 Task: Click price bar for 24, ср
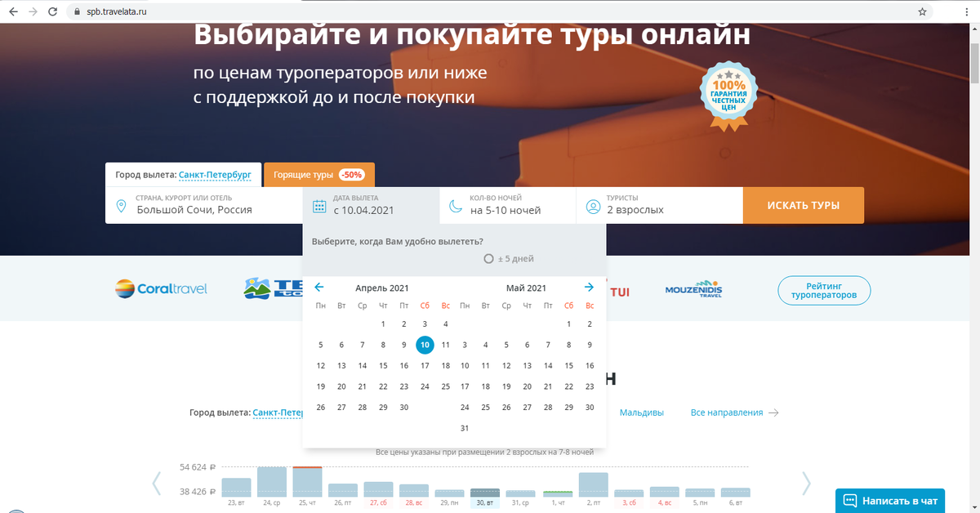[x=272, y=482]
